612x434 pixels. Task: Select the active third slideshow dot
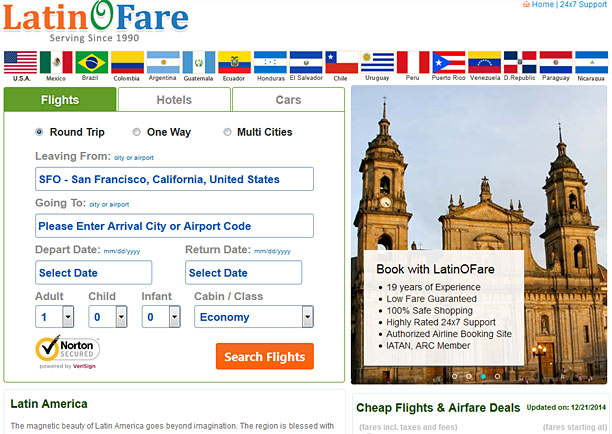(483, 376)
